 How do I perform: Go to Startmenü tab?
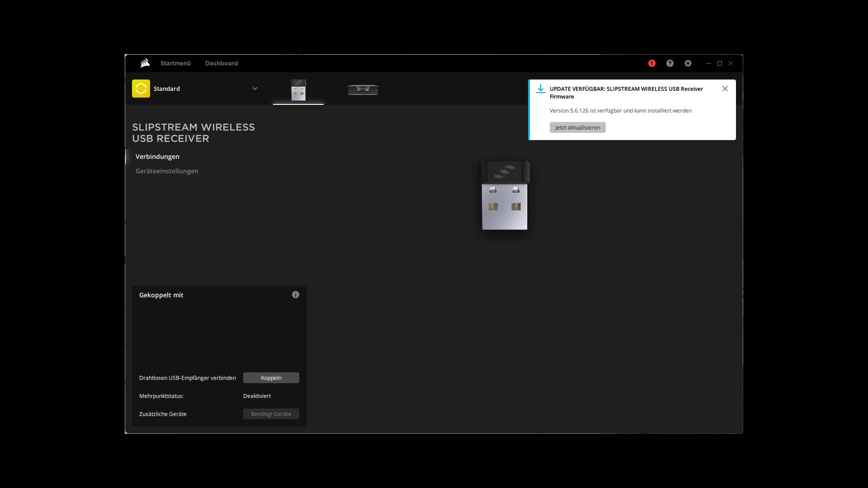175,63
